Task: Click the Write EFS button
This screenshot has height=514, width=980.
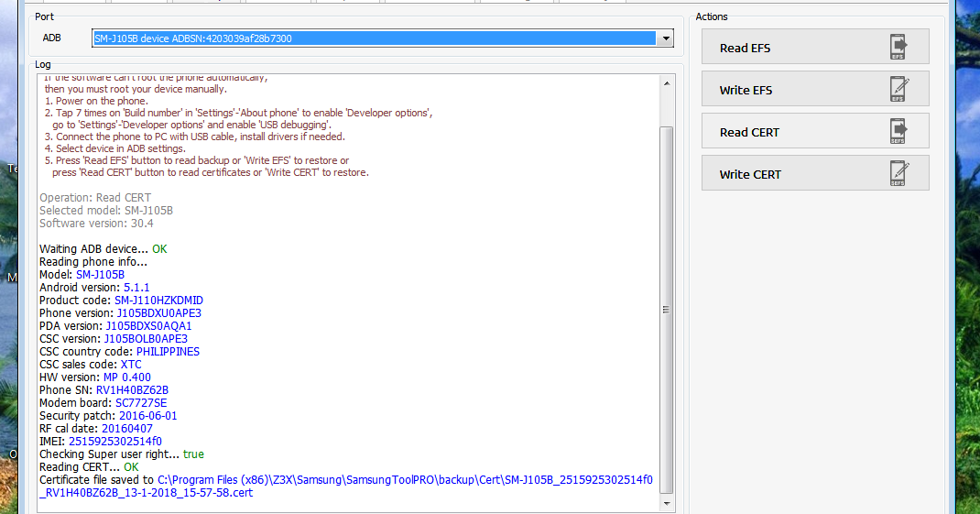Action: 815,89
